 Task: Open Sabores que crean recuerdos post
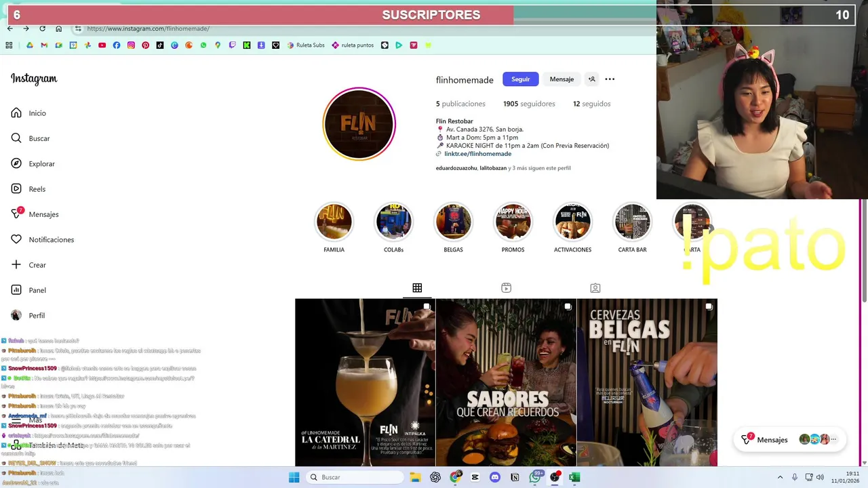tap(506, 382)
